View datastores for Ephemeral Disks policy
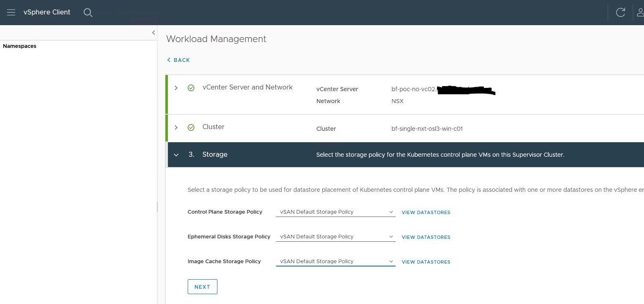644x304 pixels. pyautogui.click(x=426, y=237)
